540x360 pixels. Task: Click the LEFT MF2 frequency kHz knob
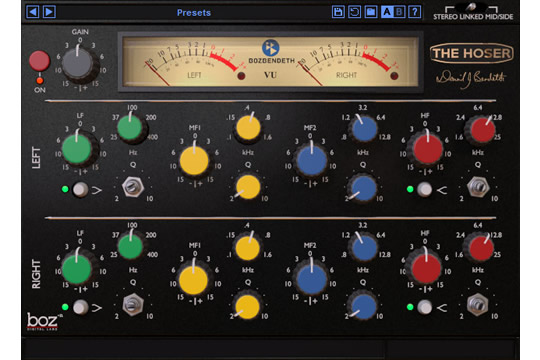tap(364, 128)
